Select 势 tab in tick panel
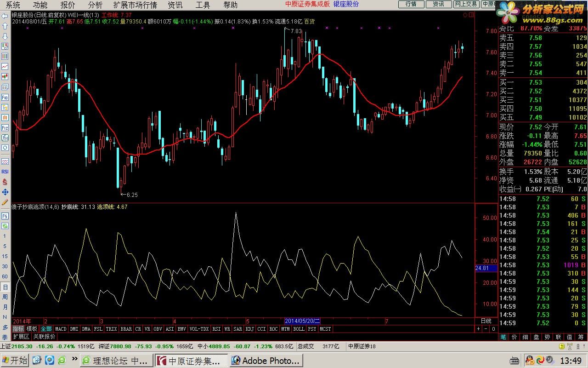 [x=548, y=337]
